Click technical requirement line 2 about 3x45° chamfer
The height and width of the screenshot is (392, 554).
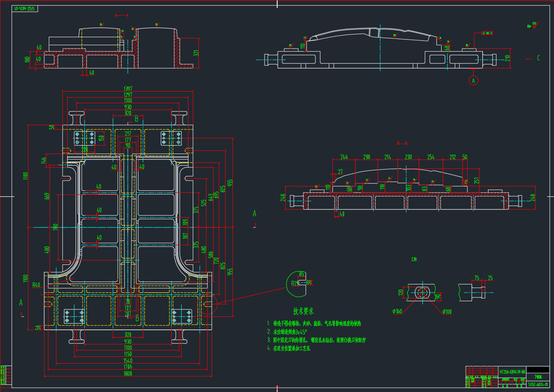click(287, 332)
